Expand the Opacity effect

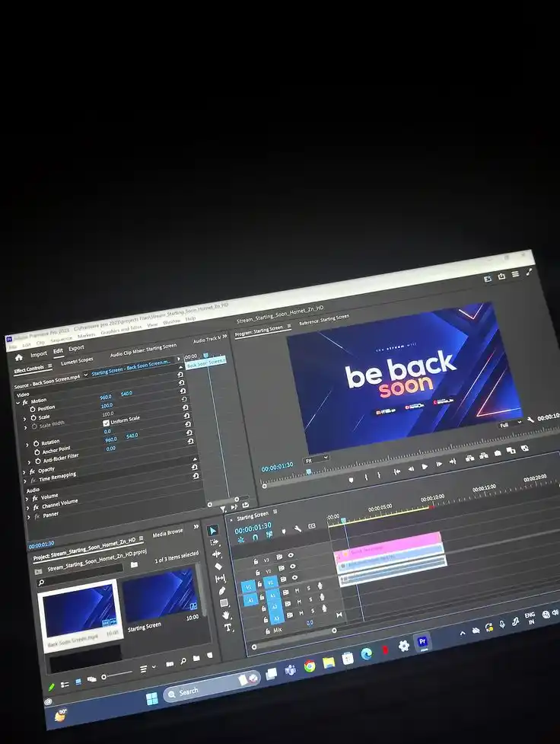(x=24, y=473)
